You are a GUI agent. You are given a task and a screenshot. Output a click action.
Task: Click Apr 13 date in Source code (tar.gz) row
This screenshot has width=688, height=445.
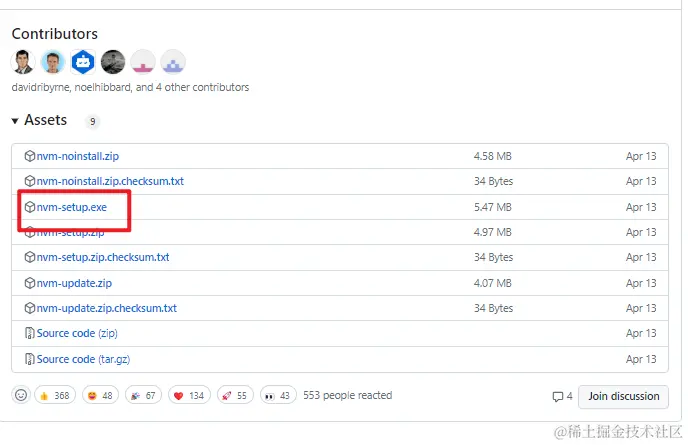(641, 359)
